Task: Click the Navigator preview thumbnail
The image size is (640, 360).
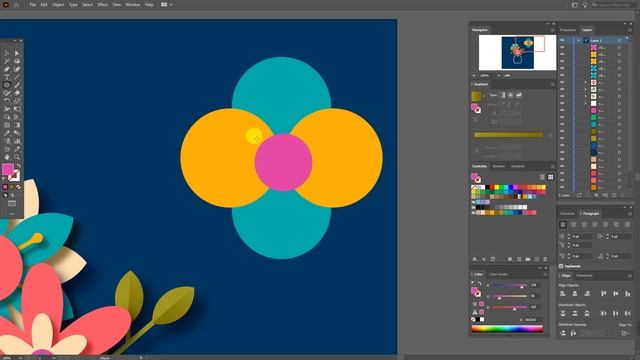Action: 517,53
